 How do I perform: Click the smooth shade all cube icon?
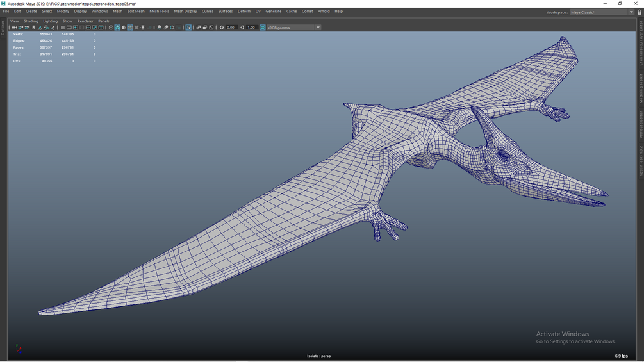pos(117,28)
